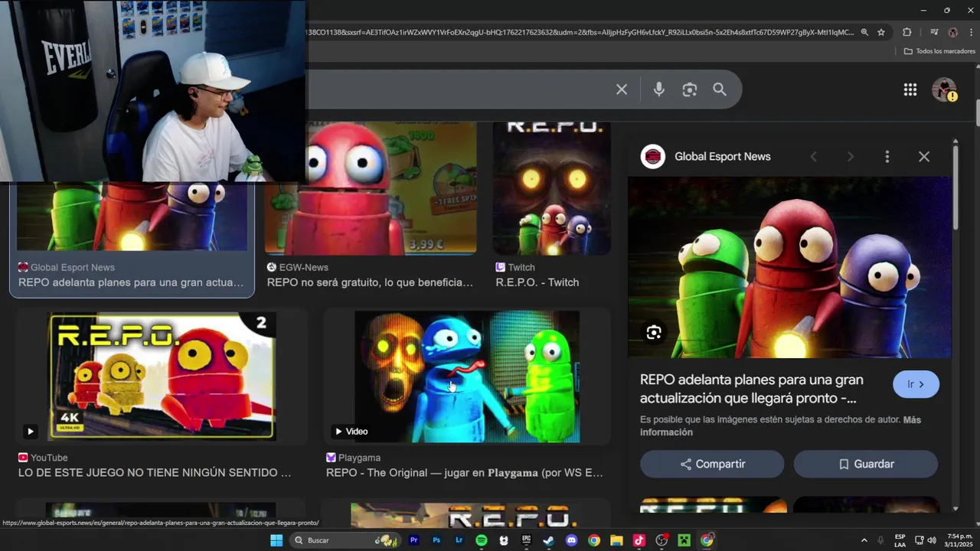The image size is (980, 551).
Task: Open Chrome zoom indicator in address bar
Action: pyautogui.click(x=864, y=32)
